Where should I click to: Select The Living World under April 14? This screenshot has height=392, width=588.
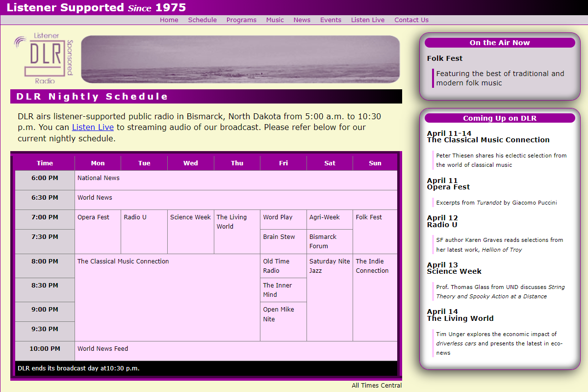(x=460, y=318)
